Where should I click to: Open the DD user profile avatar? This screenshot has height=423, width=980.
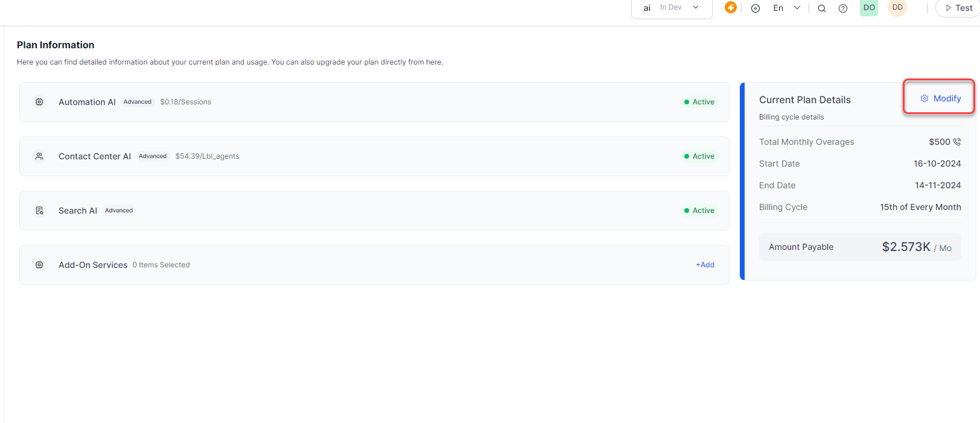pyautogui.click(x=897, y=8)
